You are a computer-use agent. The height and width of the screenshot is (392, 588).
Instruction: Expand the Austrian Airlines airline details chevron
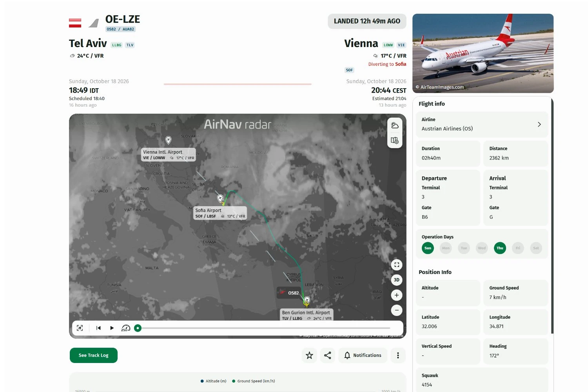coord(539,124)
